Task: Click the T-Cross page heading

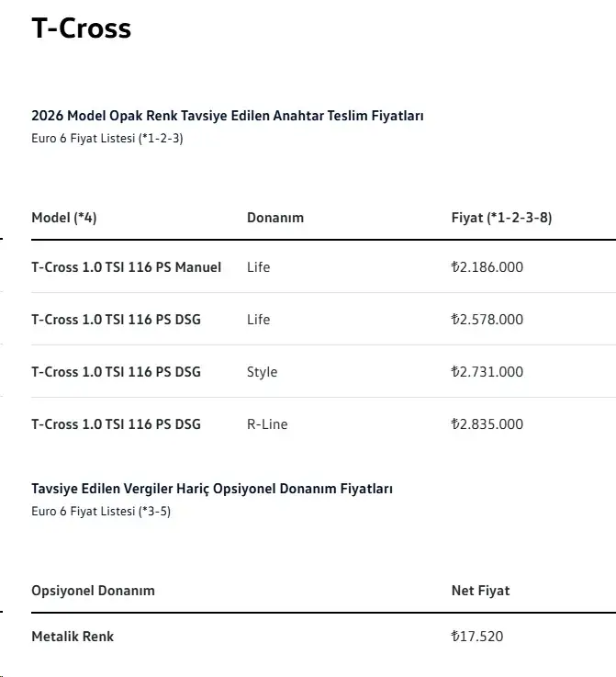Action: (x=81, y=28)
